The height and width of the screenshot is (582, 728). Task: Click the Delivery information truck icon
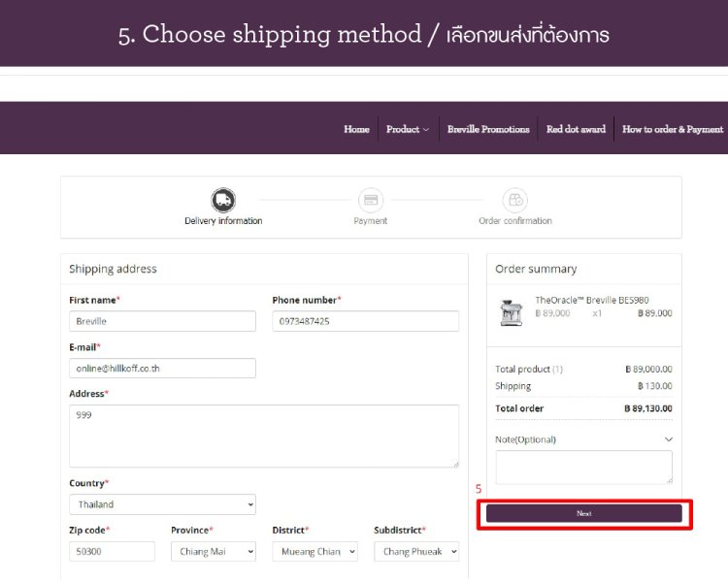click(223, 200)
